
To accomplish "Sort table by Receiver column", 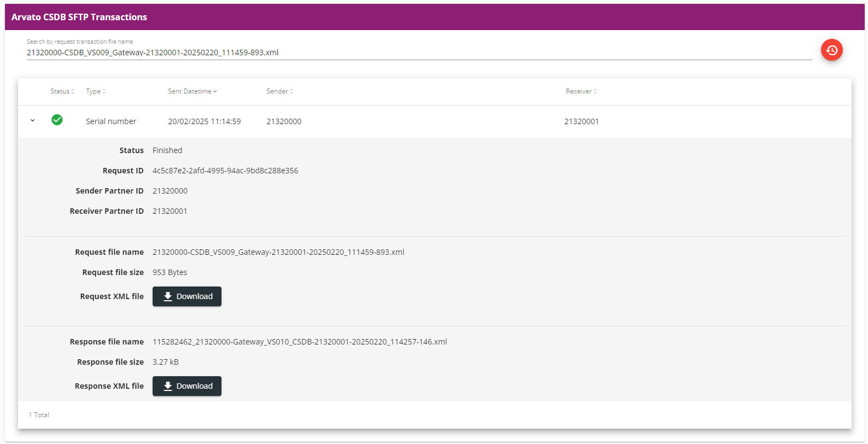I will coord(581,91).
